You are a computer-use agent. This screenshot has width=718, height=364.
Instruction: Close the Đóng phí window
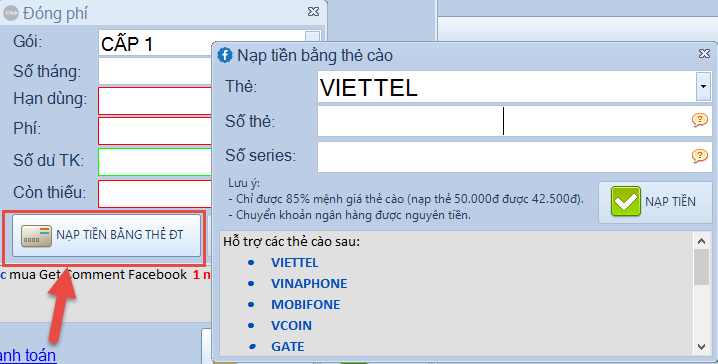click(x=313, y=11)
